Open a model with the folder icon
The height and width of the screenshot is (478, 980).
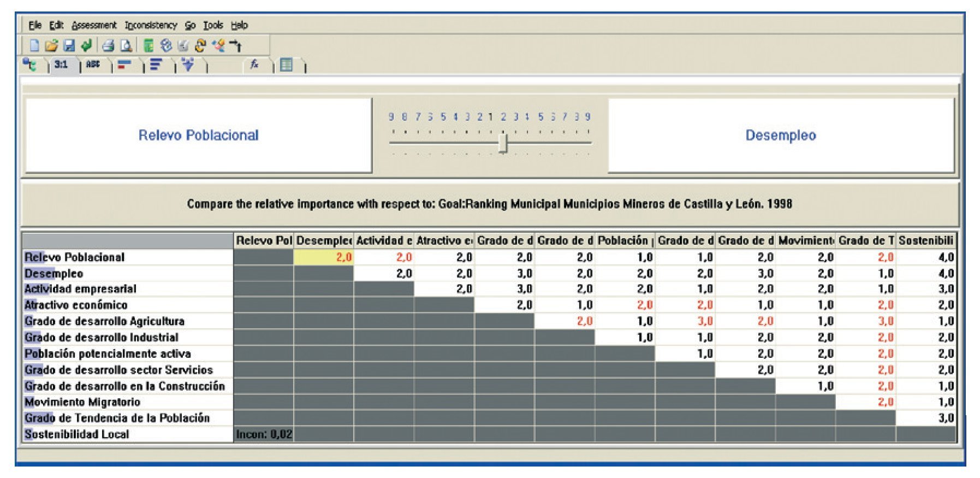pos(51,46)
